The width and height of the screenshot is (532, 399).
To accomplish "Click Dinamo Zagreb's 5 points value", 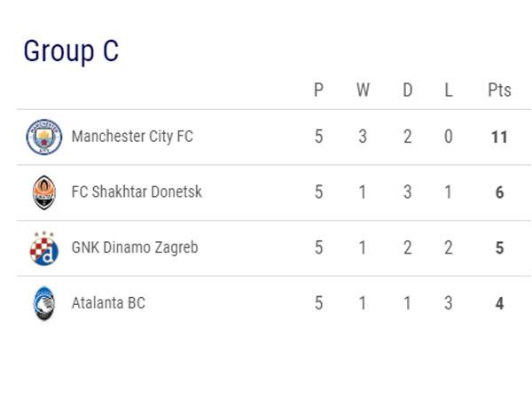I will click(499, 248).
